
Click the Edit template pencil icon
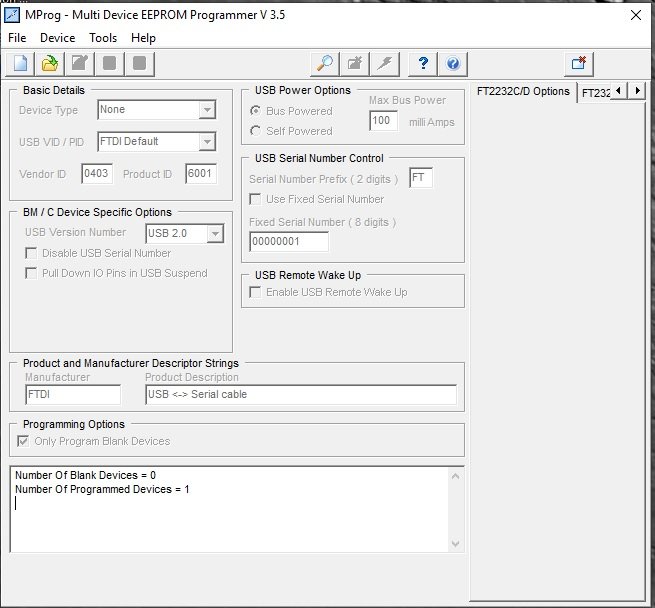point(80,64)
